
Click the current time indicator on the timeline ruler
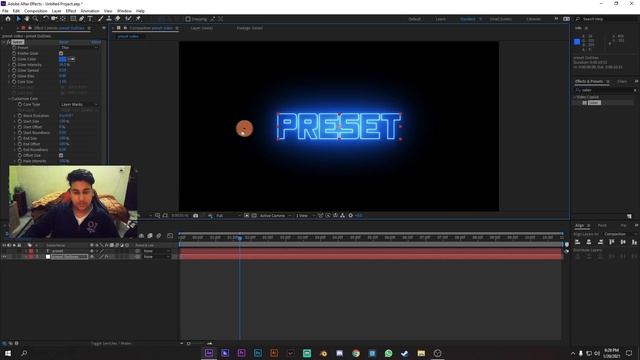[240, 238]
